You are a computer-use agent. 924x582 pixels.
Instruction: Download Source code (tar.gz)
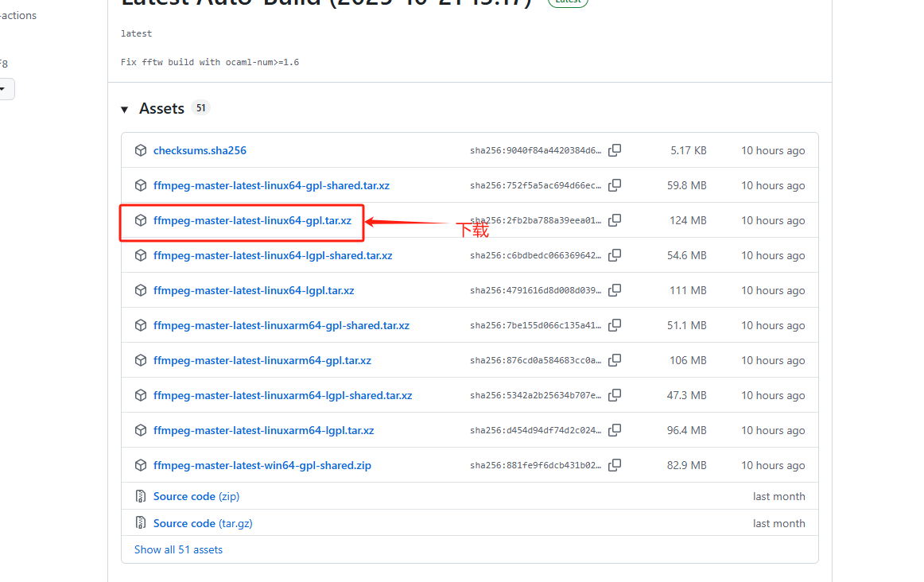(x=203, y=523)
